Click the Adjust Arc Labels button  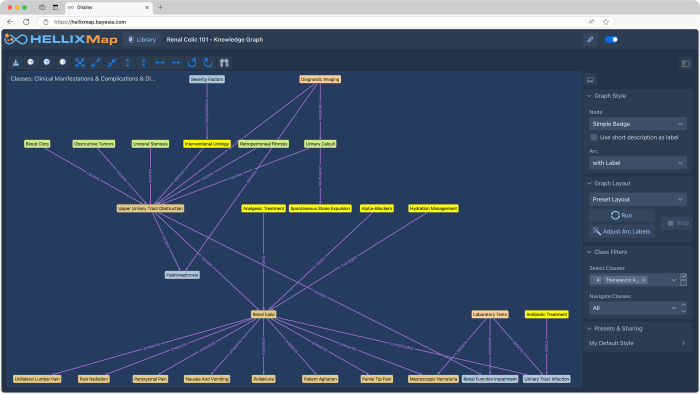click(x=622, y=231)
